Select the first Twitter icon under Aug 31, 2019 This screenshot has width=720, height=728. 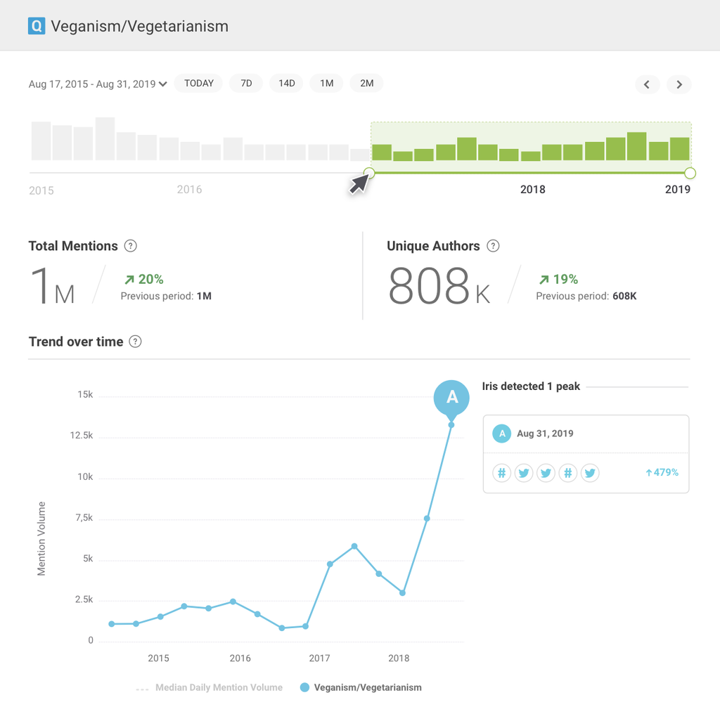[x=524, y=473]
